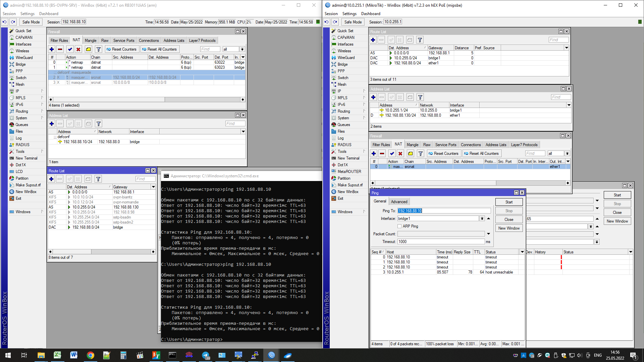Open 'all' chain dropdown in BS-OVPN-SRV Firewall
644x362 pixels.
click(x=242, y=49)
